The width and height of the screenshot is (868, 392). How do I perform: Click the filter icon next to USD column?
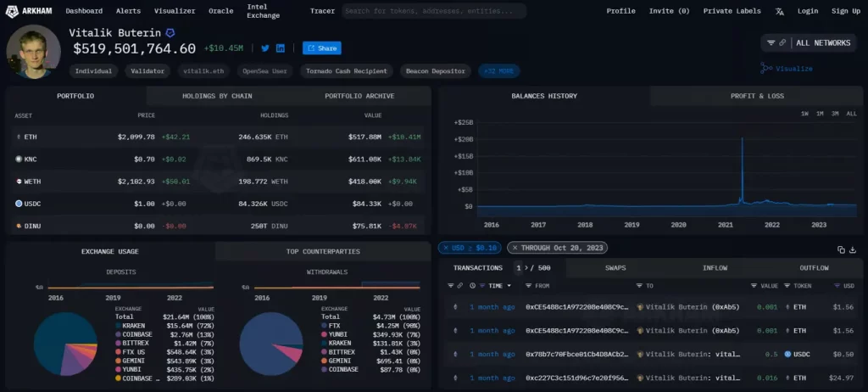(837, 286)
